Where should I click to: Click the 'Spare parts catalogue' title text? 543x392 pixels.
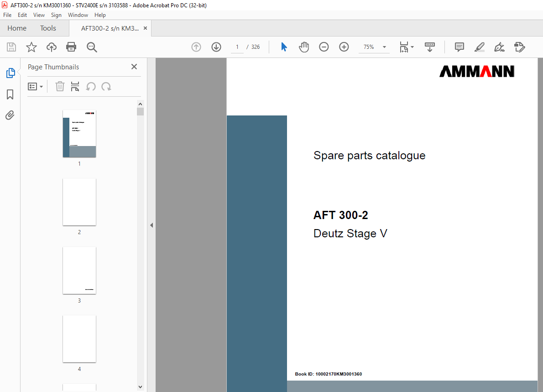pyautogui.click(x=369, y=156)
